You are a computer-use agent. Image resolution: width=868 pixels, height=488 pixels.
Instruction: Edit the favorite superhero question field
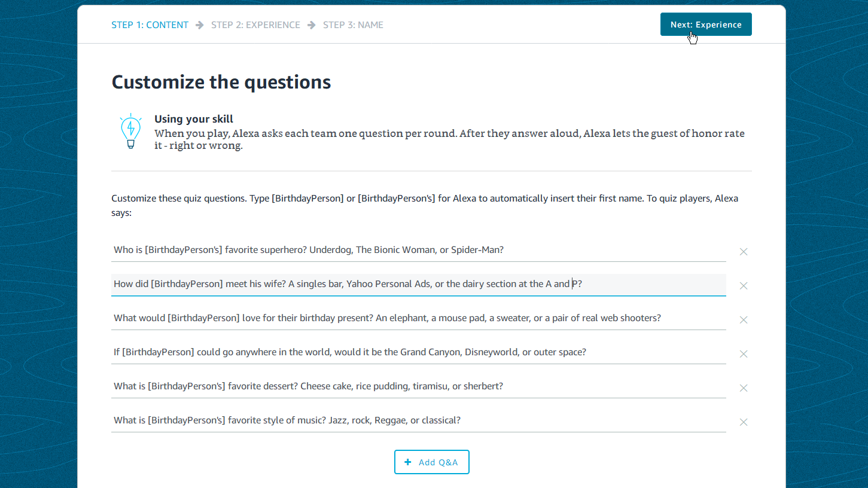click(x=419, y=250)
